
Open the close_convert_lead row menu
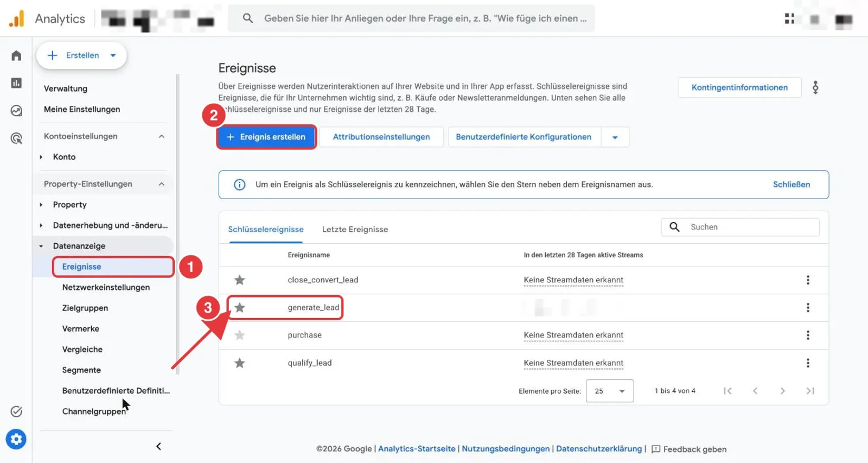808,280
